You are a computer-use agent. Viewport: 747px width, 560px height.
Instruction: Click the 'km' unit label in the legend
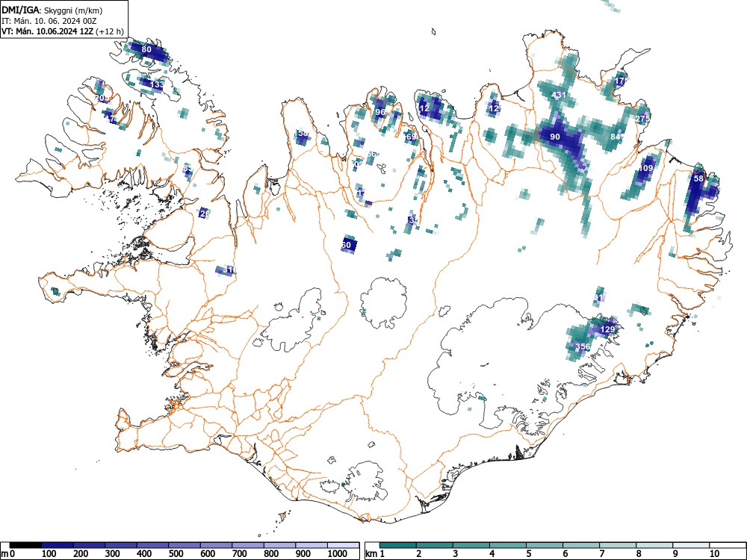(x=371, y=554)
